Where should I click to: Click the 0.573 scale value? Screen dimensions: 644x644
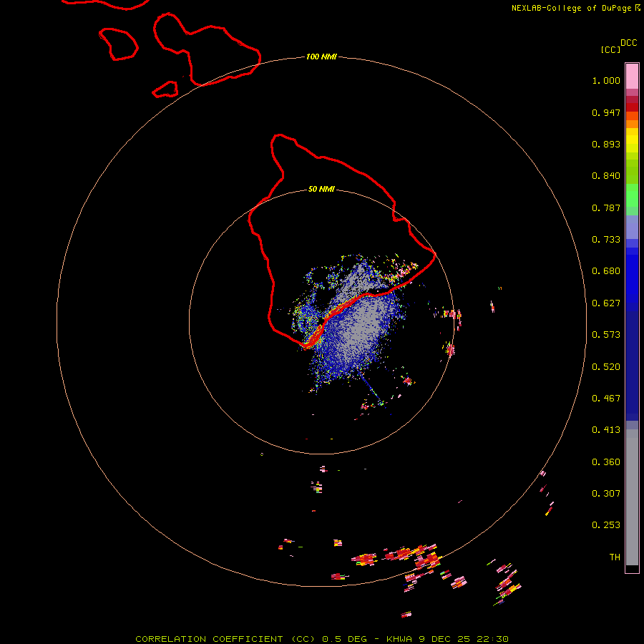606,335
